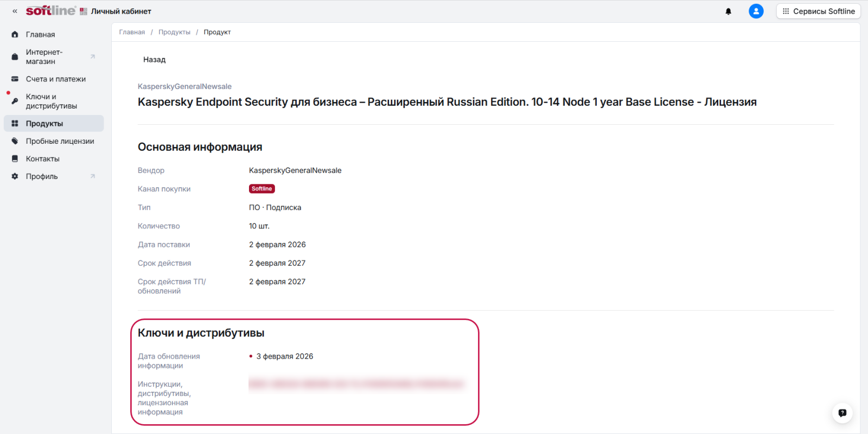Open Счета и платежи section
The width and height of the screenshot is (868, 434).
tap(55, 79)
